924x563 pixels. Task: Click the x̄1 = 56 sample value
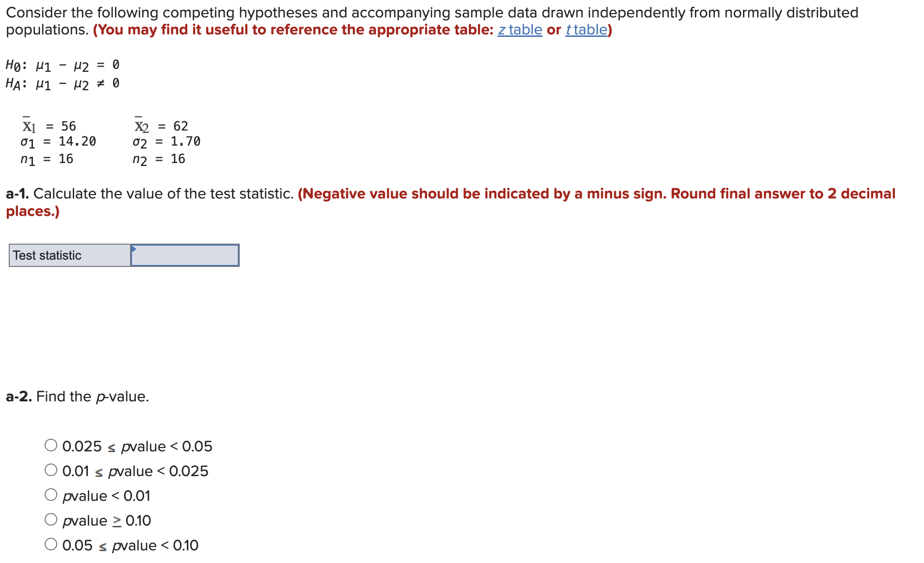49,126
